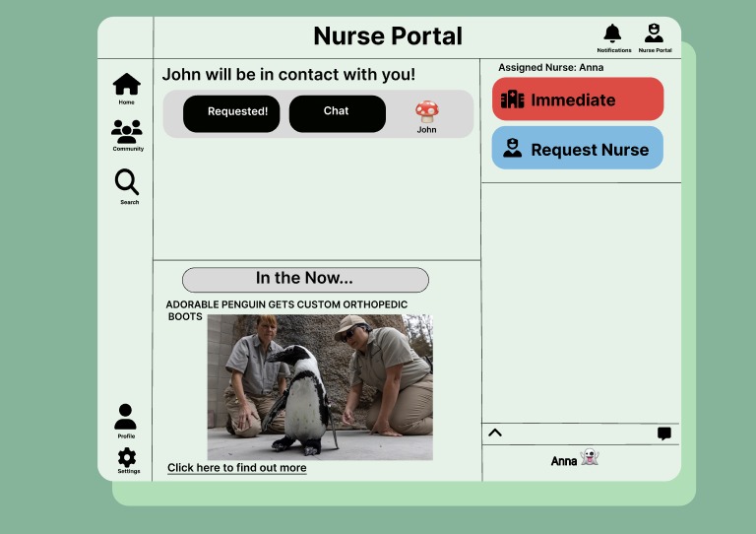The image size is (756, 534).
Task: Open the Search magnifier icon
Action: 127,182
